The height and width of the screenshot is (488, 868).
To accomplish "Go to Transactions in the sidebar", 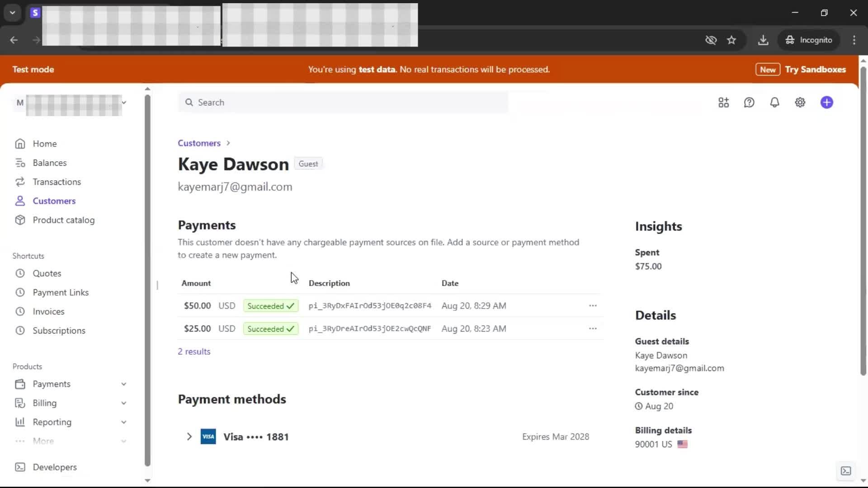I will (x=57, y=182).
